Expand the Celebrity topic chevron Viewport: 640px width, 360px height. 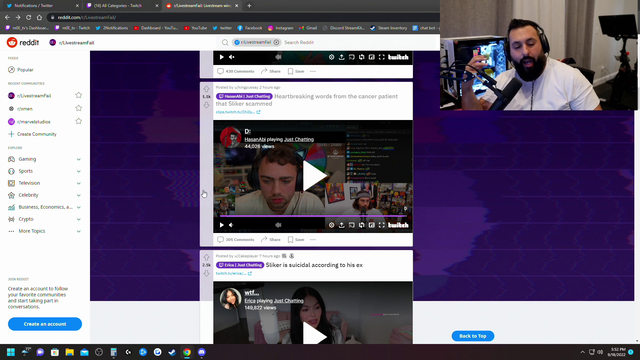point(78,195)
